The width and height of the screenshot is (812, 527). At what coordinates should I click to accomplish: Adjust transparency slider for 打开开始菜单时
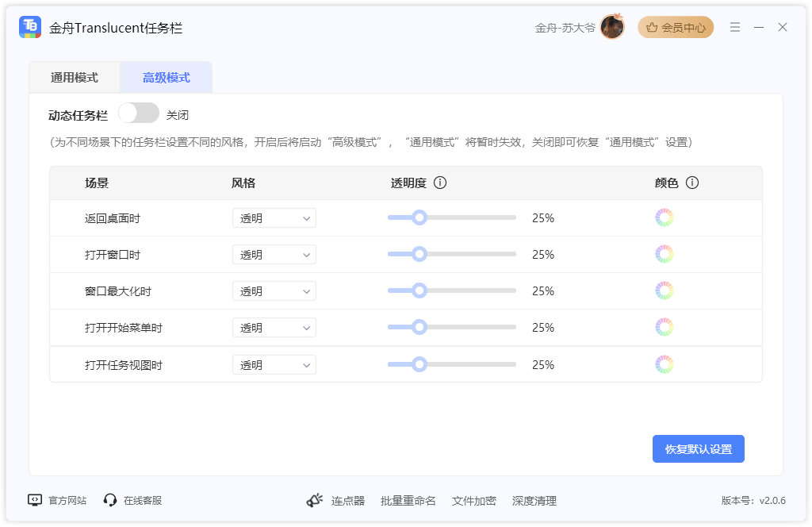pos(451,327)
